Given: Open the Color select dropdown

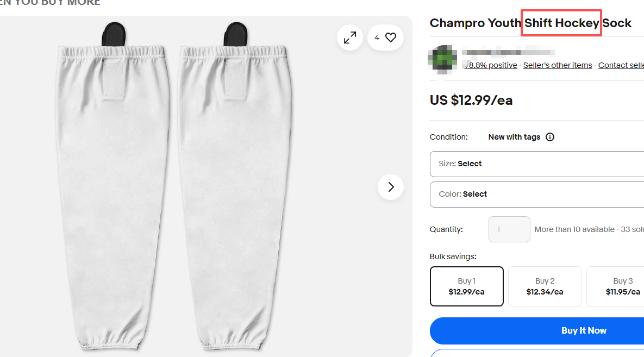Looking at the screenshot, I should 537,194.
